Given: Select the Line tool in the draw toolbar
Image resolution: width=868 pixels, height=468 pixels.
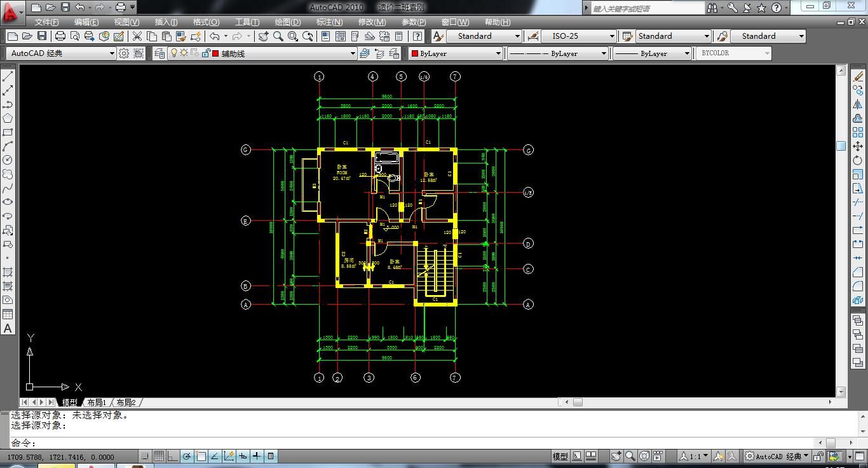Looking at the screenshot, I should (8, 76).
